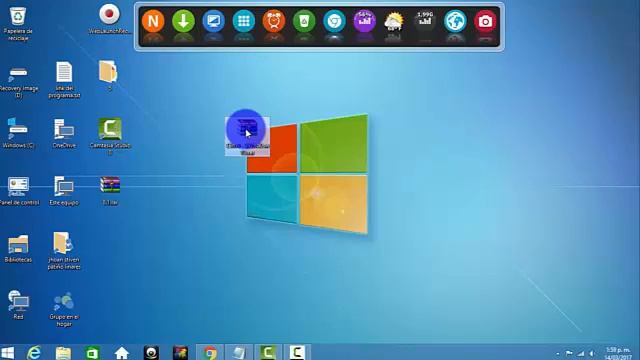Launch the teal Chrome dock icon
This screenshot has width=640, height=360.
coord(334,21)
